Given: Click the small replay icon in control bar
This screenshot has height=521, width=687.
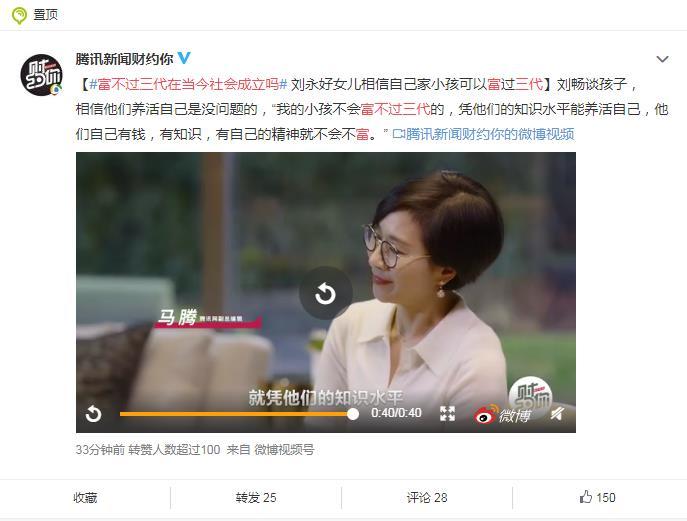Looking at the screenshot, I should click(93, 414).
